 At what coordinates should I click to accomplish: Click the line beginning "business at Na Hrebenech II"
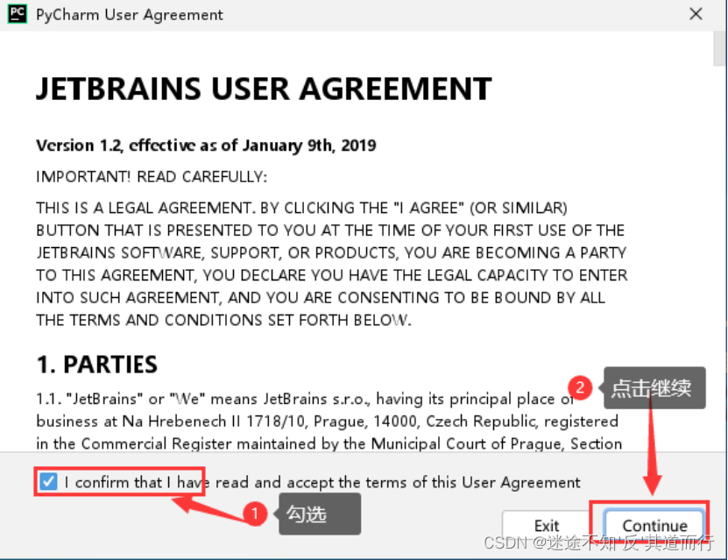(328, 422)
